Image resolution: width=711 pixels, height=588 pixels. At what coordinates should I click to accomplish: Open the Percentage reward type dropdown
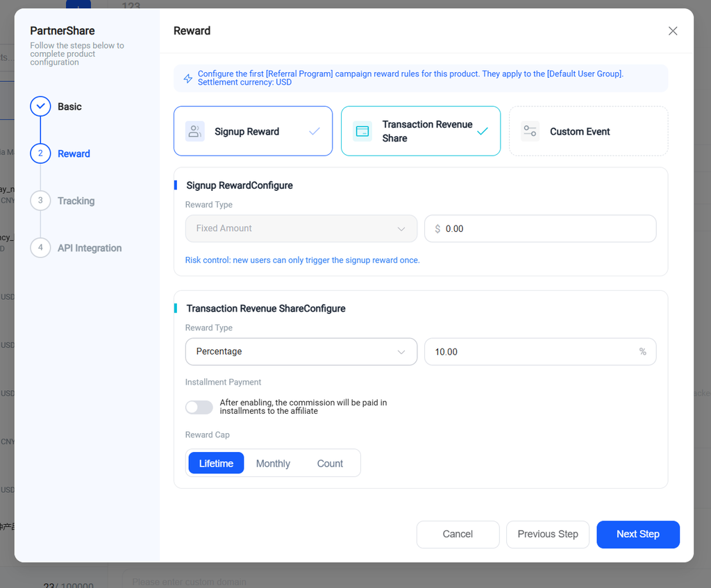coord(301,351)
